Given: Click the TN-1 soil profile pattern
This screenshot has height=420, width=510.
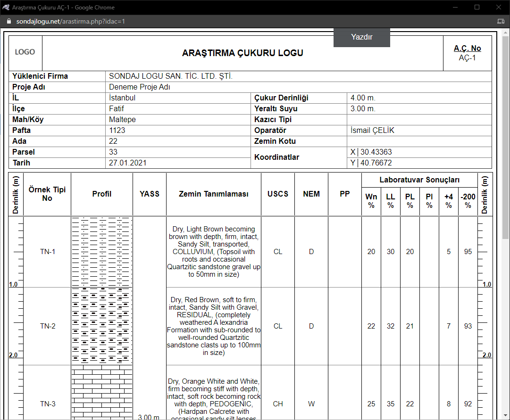Looking at the screenshot, I should tap(102, 252).
